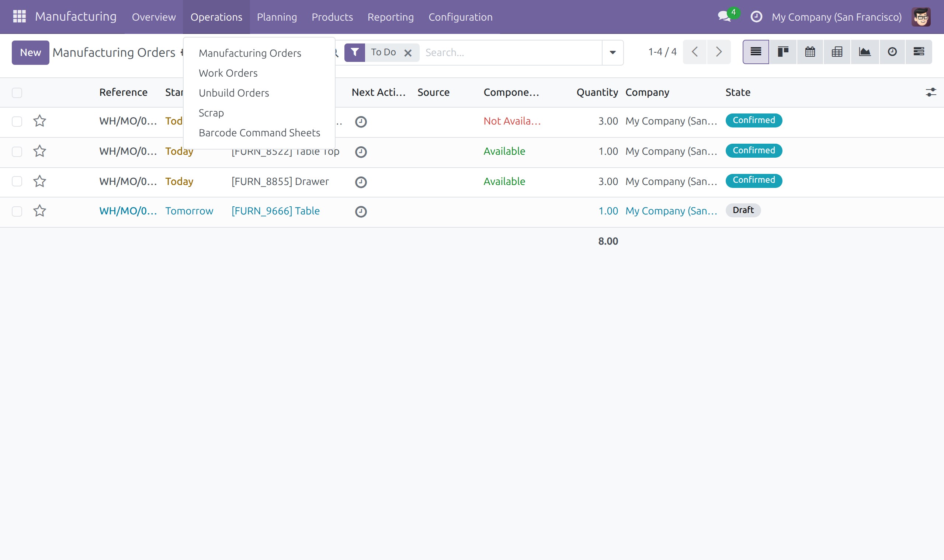This screenshot has width=944, height=560.
Task: Switch to graph view
Action: click(x=865, y=52)
